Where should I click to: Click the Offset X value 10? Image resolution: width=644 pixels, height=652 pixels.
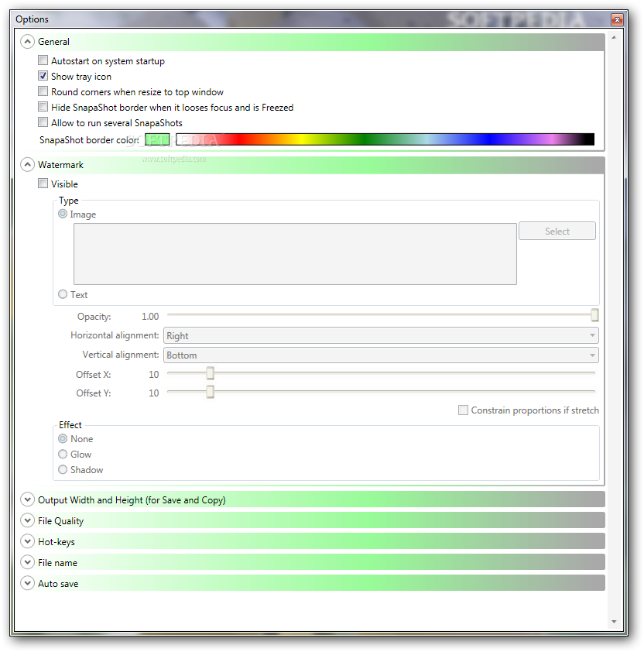[154, 374]
